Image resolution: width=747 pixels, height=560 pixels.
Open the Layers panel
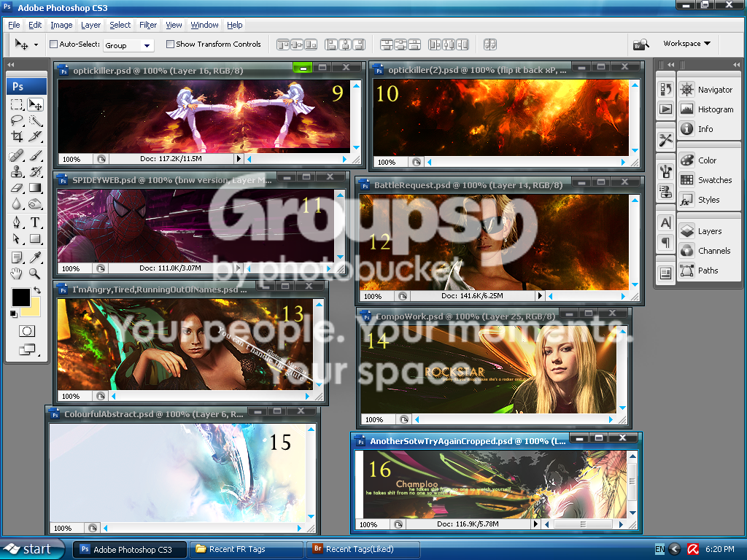(x=709, y=231)
